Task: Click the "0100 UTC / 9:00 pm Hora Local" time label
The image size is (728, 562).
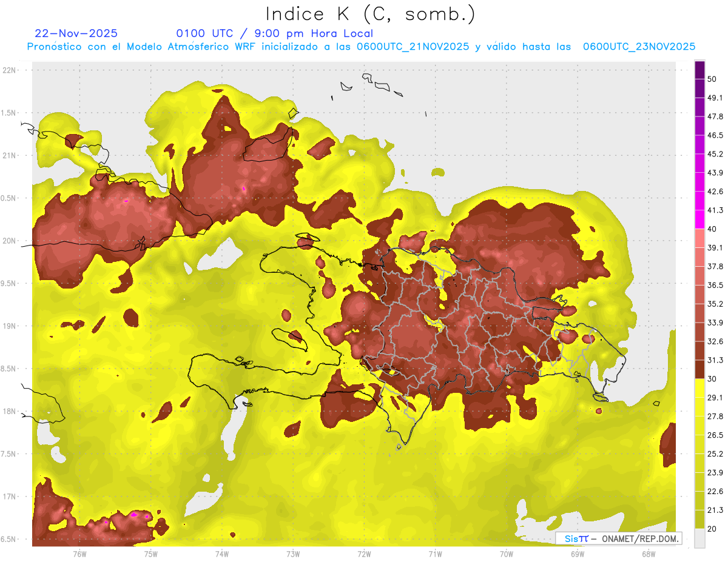Action: click(x=275, y=33)
